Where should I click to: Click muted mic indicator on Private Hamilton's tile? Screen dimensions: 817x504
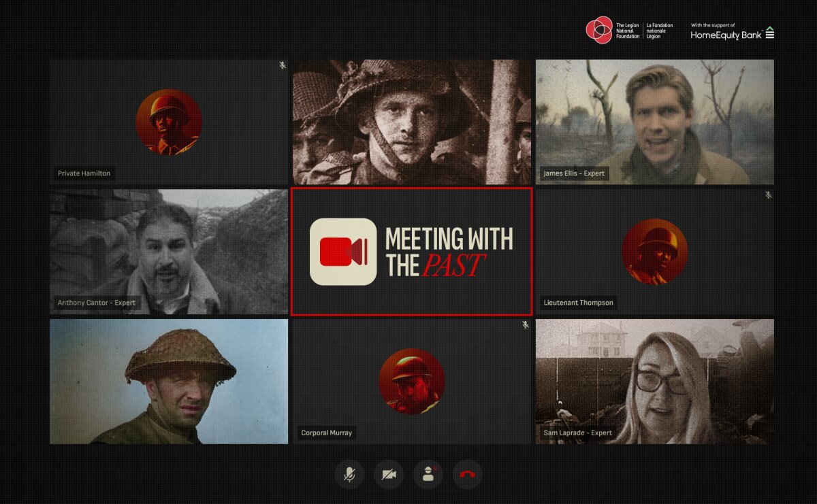283,65
